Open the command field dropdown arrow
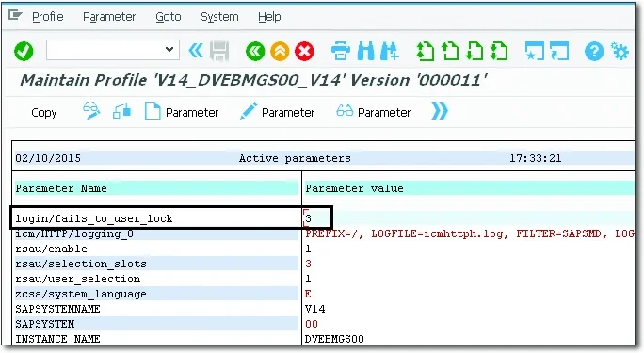The width and height of the screenshot is (644, 353). [x=169, y=50]
